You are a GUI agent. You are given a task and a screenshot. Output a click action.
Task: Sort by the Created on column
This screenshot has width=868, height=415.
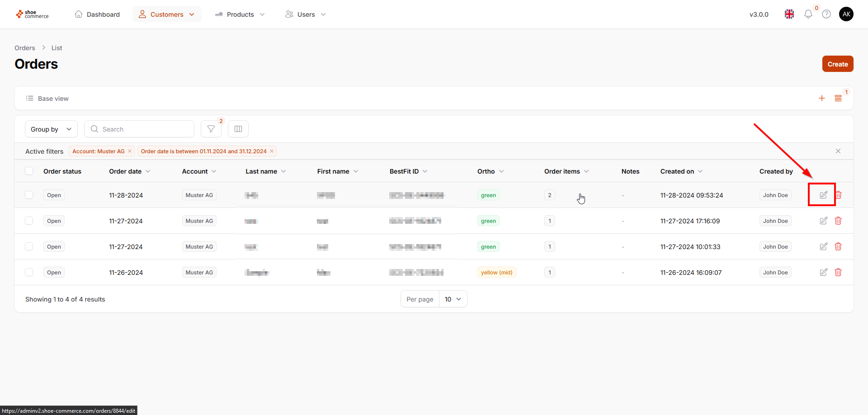682,172
